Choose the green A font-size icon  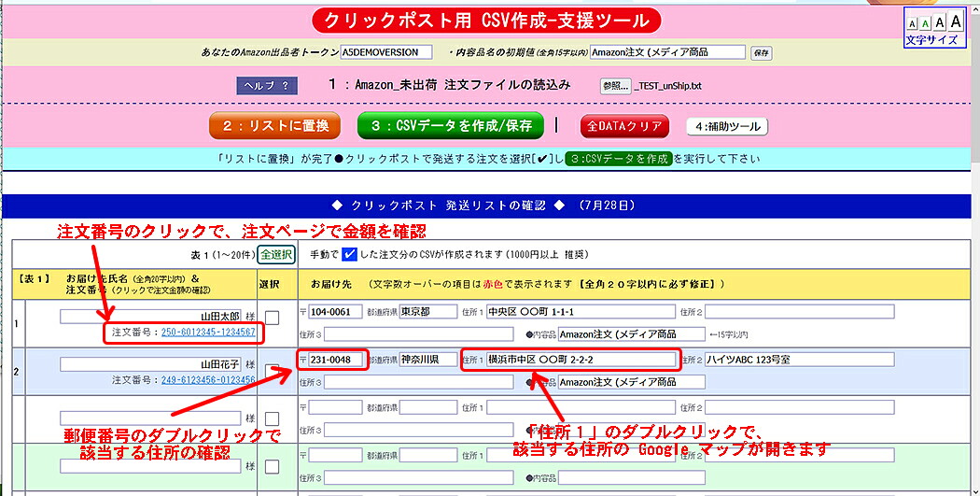(x=924, y=23)
